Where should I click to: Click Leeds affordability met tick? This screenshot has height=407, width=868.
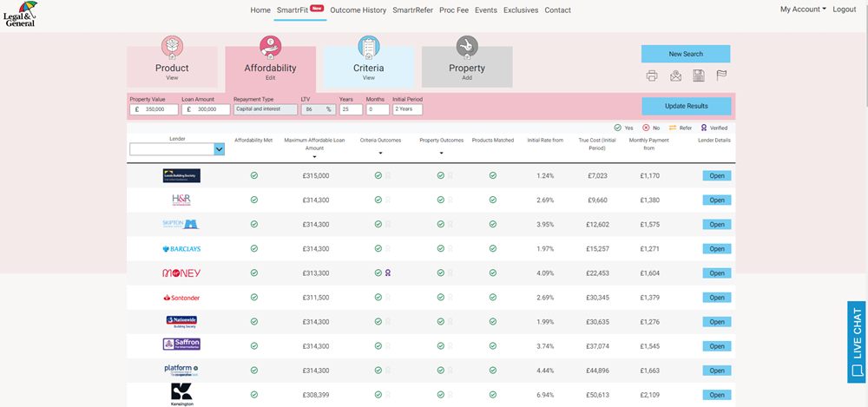[254, 175]
